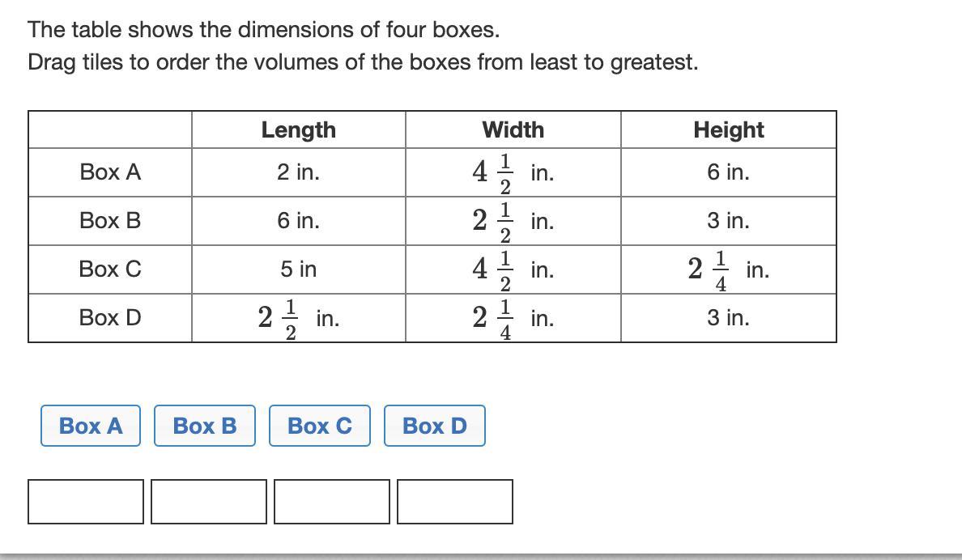Click the Length column header

[x=298, y=130]
